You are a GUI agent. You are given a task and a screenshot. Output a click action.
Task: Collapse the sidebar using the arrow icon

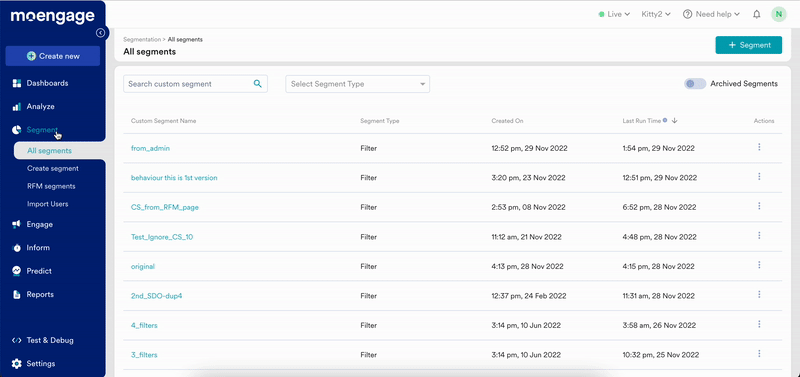point(101,33)
